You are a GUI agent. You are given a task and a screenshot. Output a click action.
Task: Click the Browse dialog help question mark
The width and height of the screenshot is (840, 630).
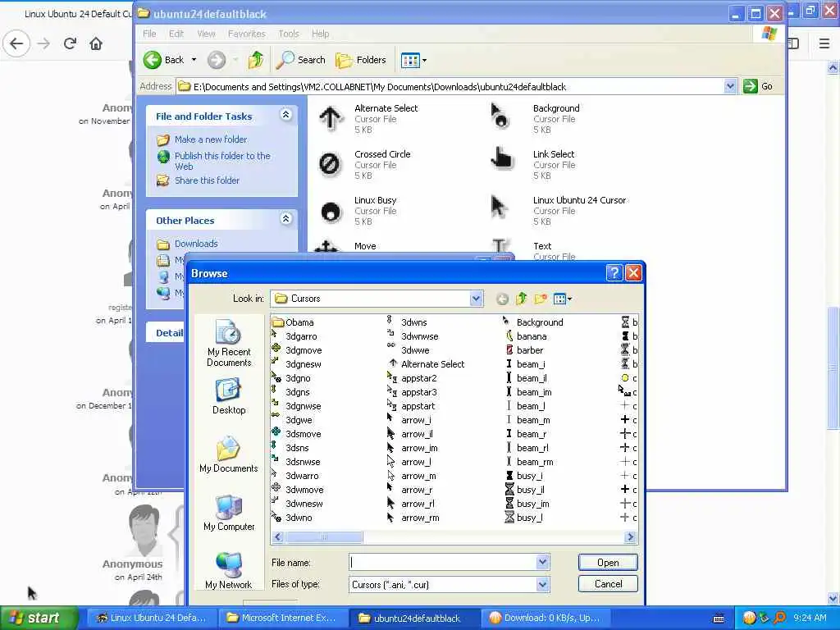(614, 273)
